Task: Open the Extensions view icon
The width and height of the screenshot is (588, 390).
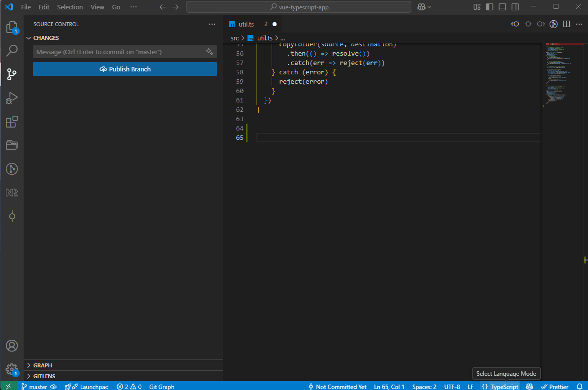Action: pyautogui.click(x=12, y=122)
